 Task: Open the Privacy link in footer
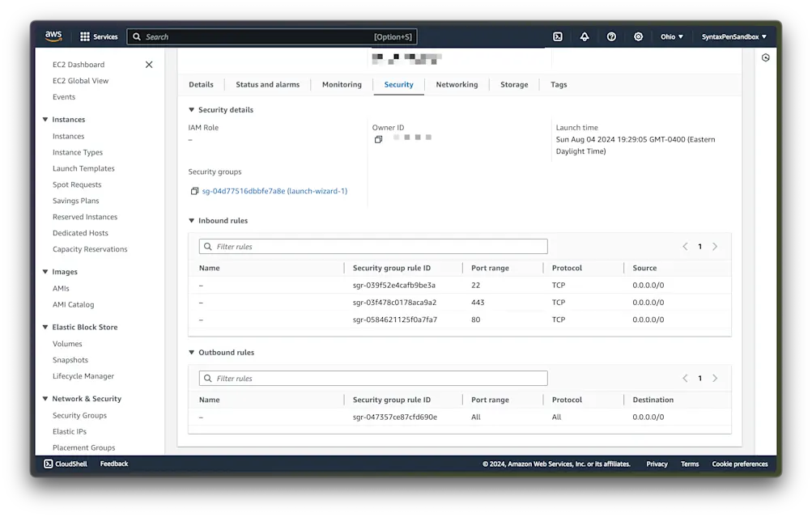[x=657, y=464]
